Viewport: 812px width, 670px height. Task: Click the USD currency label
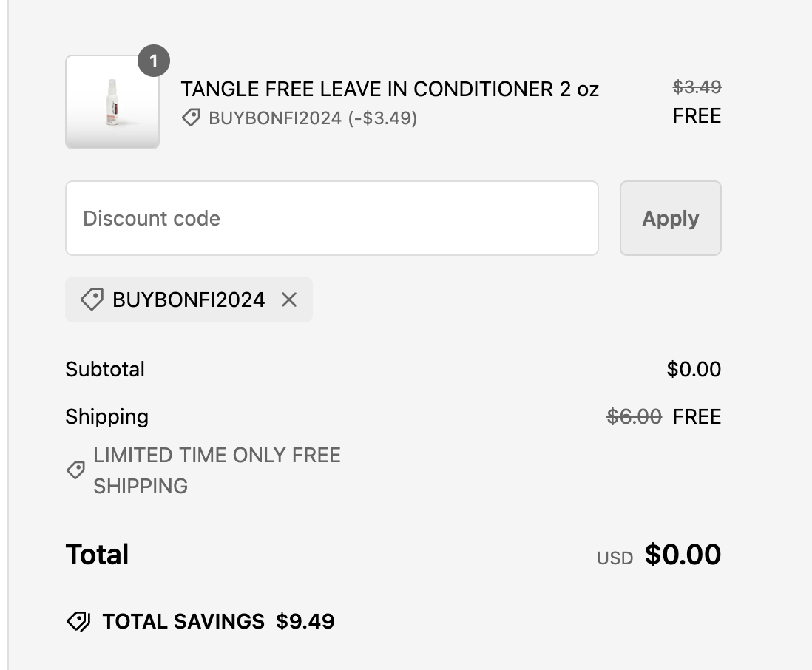[x=615, y=558]
